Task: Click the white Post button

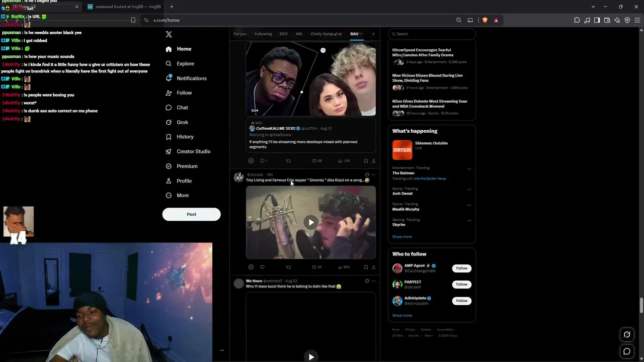Action: coord(191,214)
